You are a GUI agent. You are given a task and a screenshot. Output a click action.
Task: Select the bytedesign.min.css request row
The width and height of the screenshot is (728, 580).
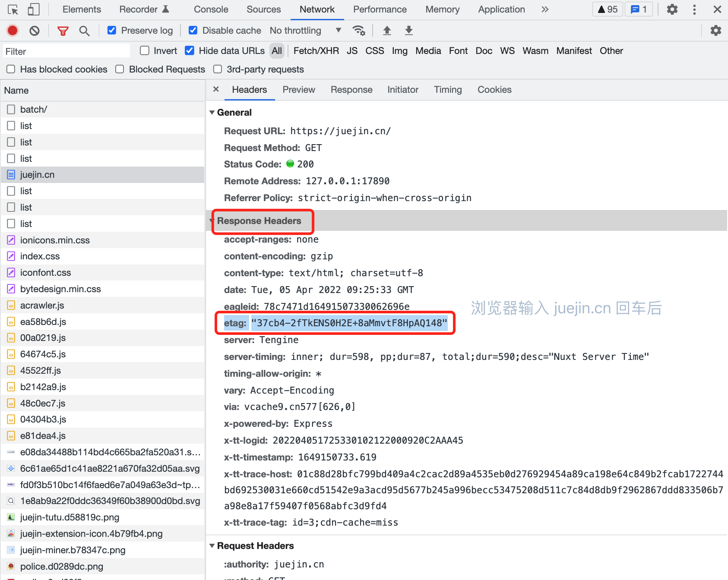pos(102,289)
